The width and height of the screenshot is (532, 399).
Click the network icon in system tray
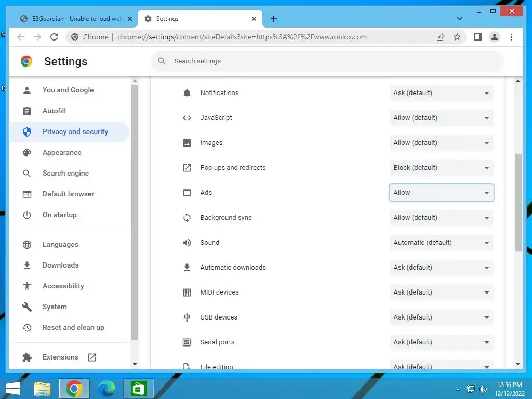click(471, 389)
